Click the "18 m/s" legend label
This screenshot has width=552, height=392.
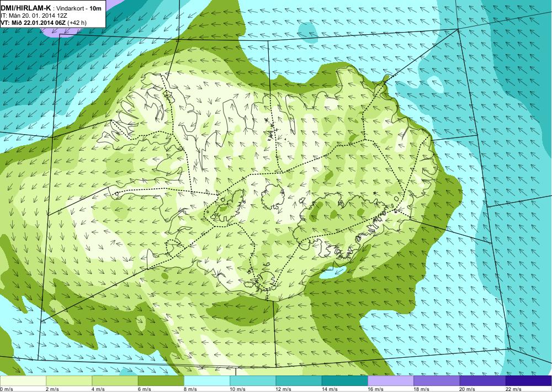coord(422,389)
